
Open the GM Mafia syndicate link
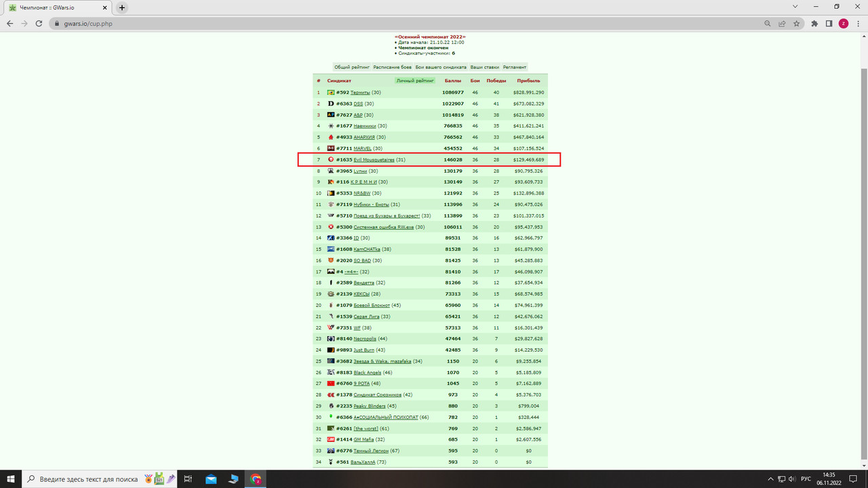363,440
